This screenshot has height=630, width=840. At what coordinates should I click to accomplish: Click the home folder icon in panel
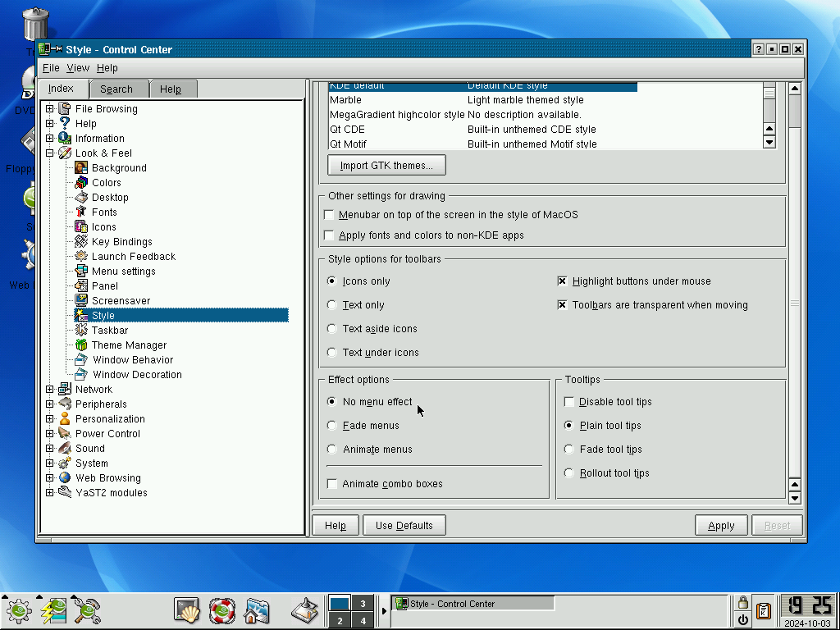coord(257,610)
